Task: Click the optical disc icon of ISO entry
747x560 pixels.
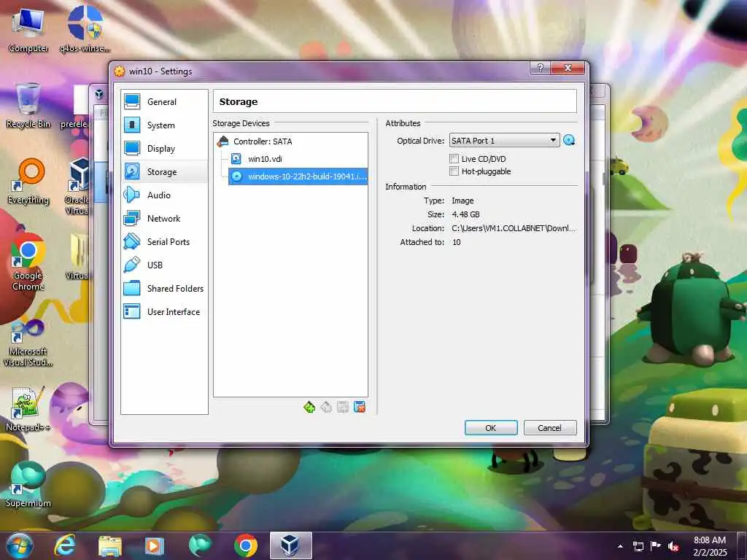Action: pyautogui.click(x=236, y=176)
